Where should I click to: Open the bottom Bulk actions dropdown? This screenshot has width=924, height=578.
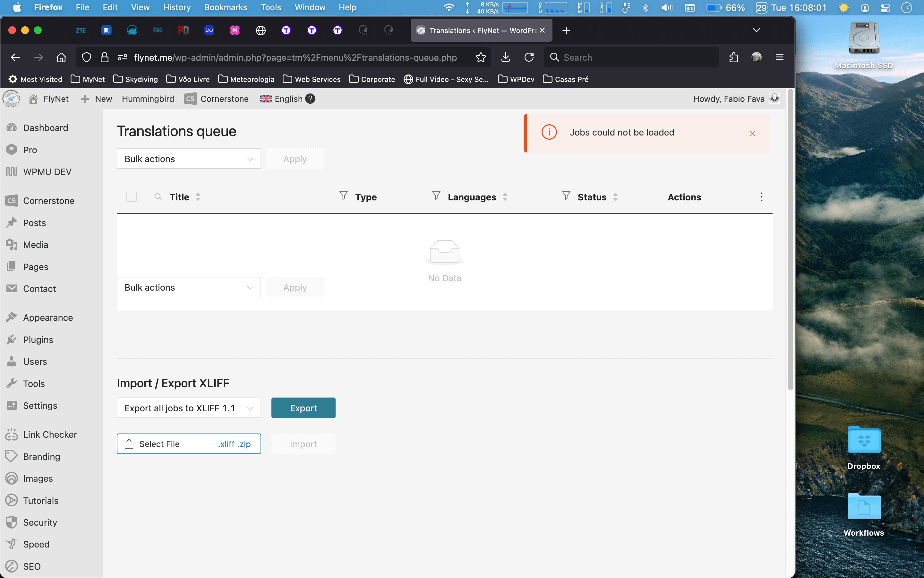pos(189,287)
